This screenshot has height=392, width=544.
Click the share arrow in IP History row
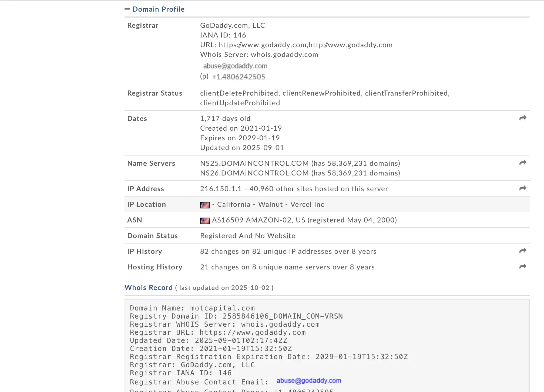click(x=523, y=251)
